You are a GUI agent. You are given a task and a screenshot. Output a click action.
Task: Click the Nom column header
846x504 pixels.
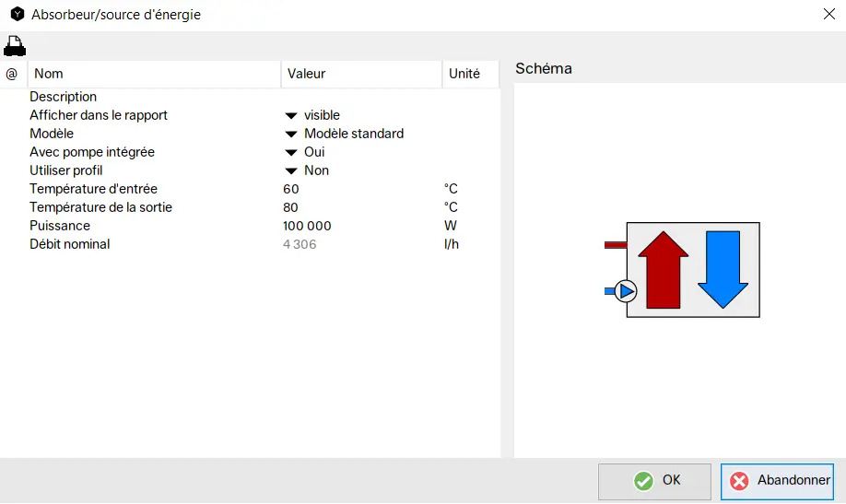[154, 74]
